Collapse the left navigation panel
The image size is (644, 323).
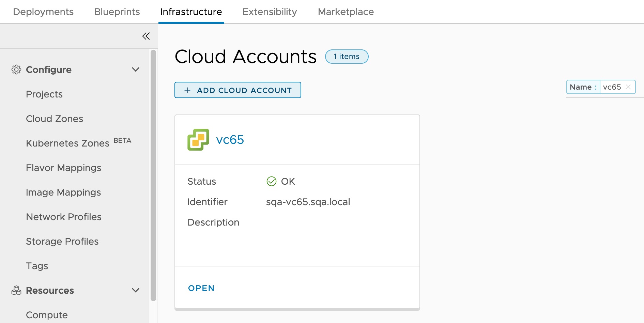point(146,36)
